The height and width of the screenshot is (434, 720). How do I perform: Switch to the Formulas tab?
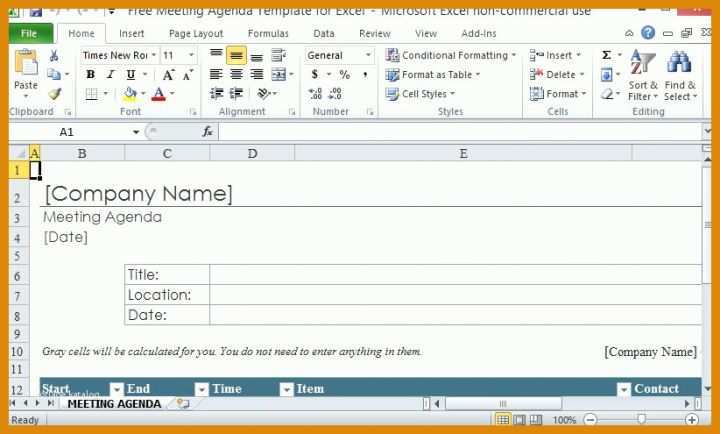click(268, 34)
